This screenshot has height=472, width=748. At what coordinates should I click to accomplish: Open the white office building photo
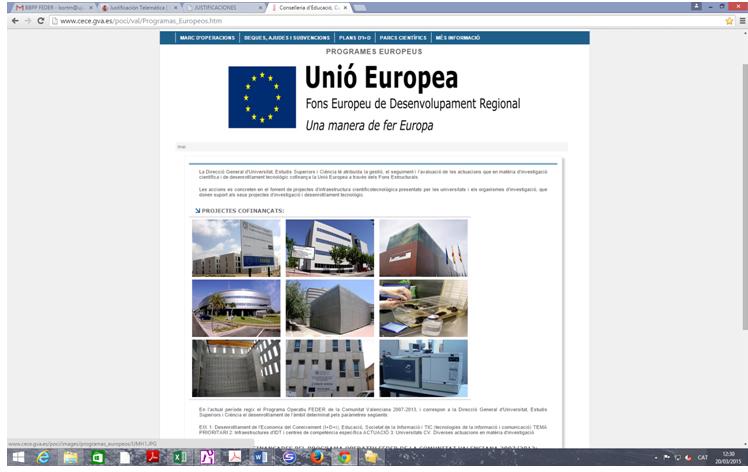click(330, 248)
